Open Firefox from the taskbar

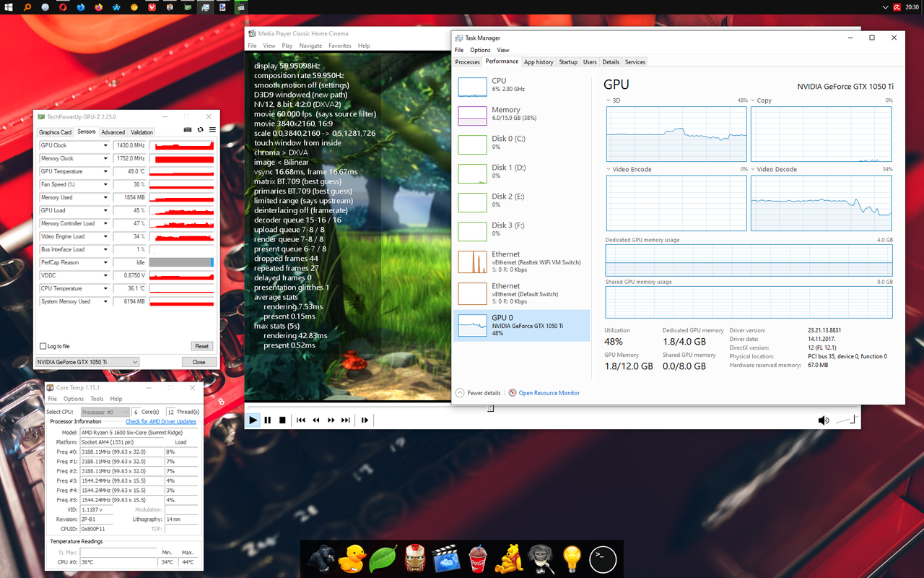click(x=98, y=7)
